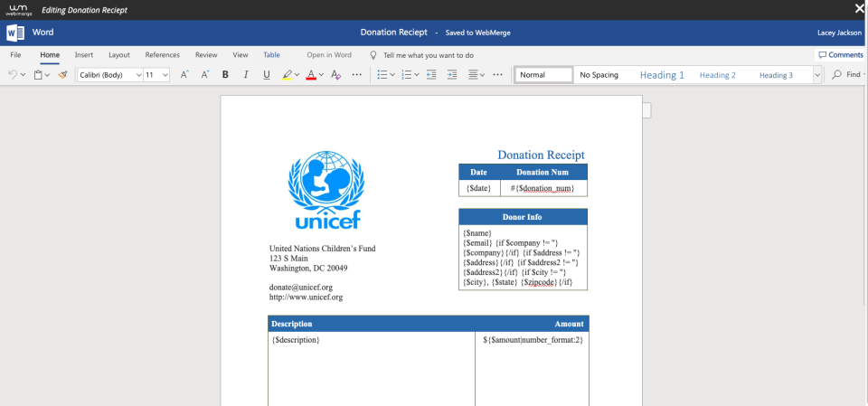Open the Comments pane

click(840, 55)
